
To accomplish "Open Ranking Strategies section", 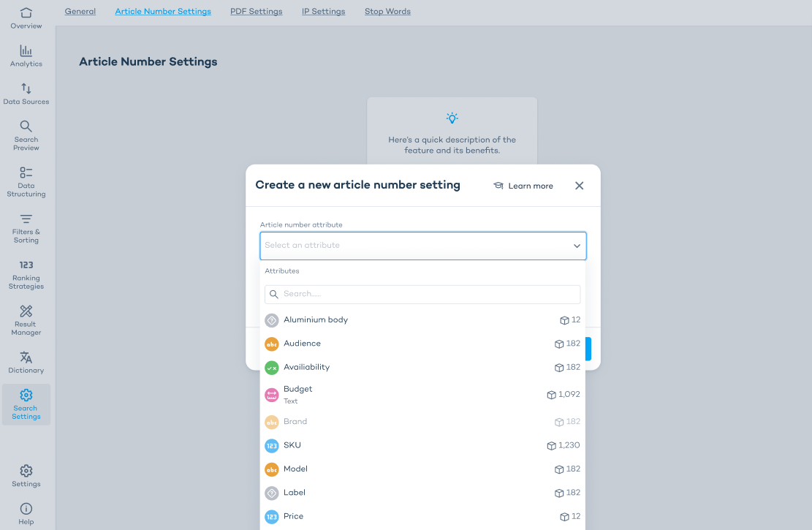I will pos(26,274).
